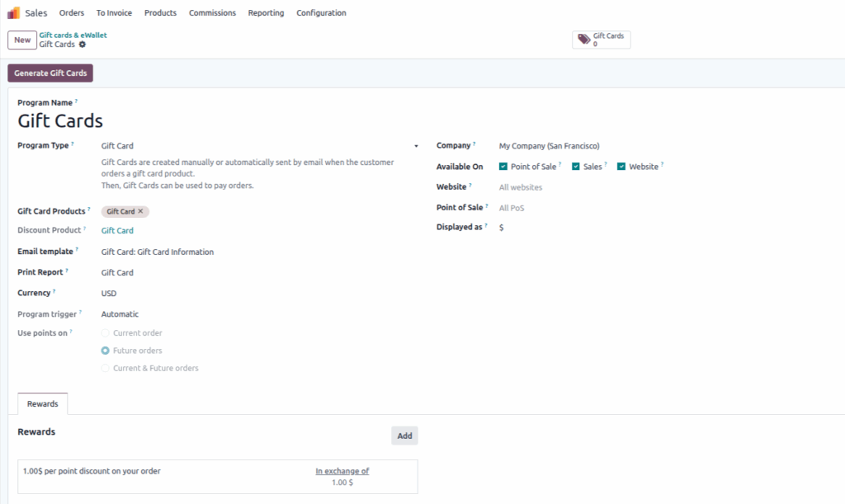Open the reward card with 1.00$ per point discount

[x=218, y=477]
